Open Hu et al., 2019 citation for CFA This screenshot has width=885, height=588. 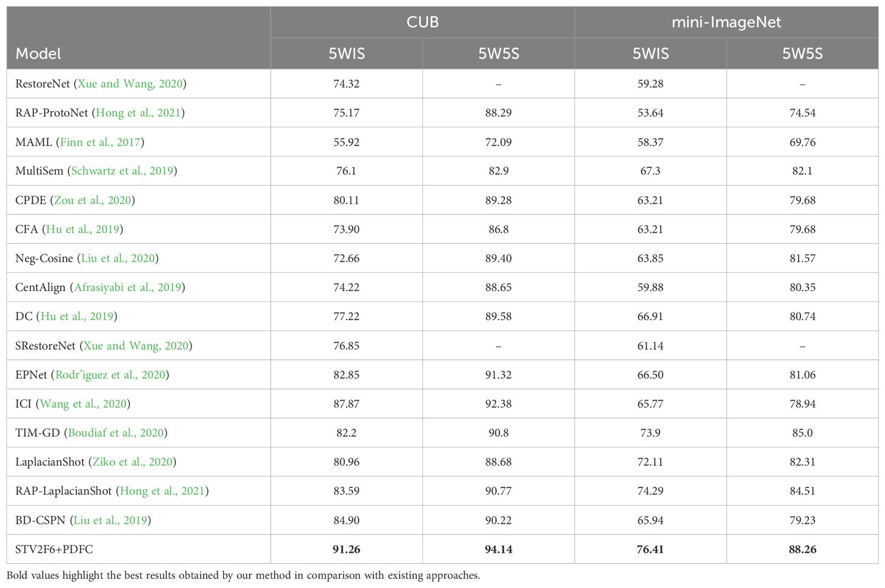coord(83,229)
